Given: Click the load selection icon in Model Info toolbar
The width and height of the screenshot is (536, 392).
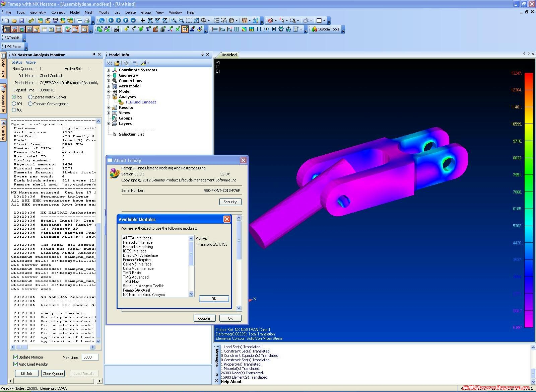Looking at the screenshot, I should point(117,63).
